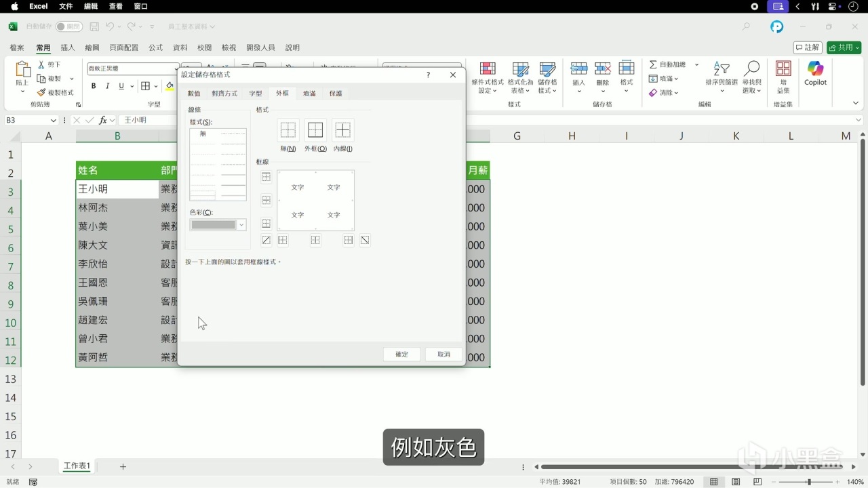Toggle italic formatting in ribbon
Viewport: 868px width, 488px height.
[x=107, y=86]
